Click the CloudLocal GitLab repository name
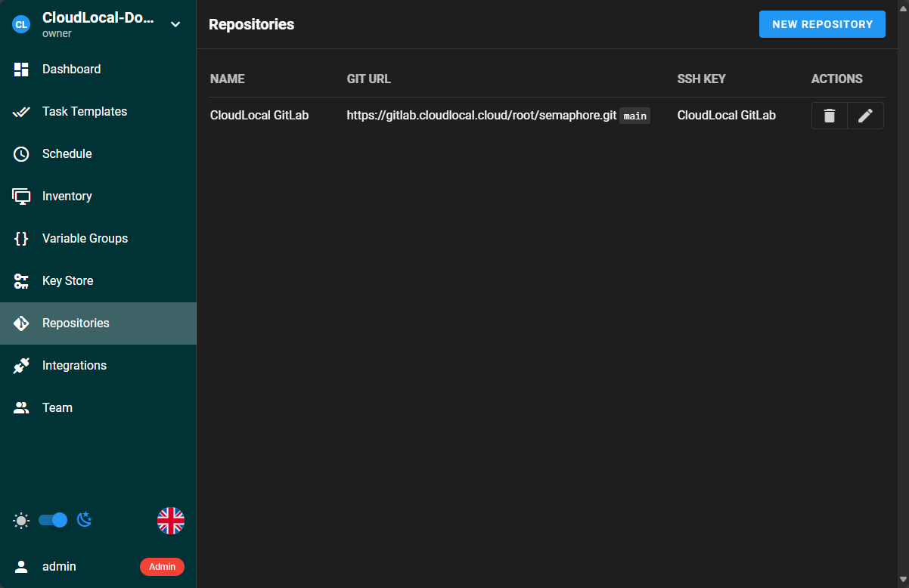 [x=259, y=116]
